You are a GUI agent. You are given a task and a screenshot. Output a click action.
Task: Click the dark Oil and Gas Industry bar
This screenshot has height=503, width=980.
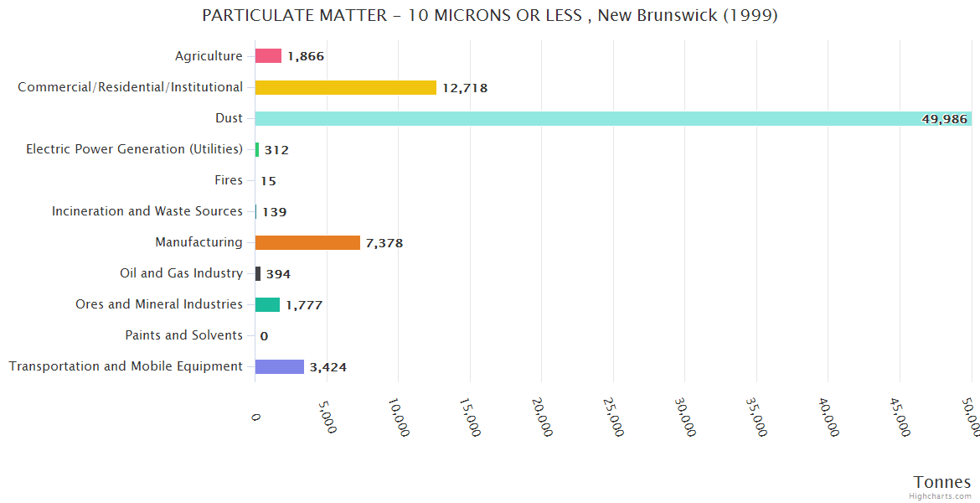point(258,273)
